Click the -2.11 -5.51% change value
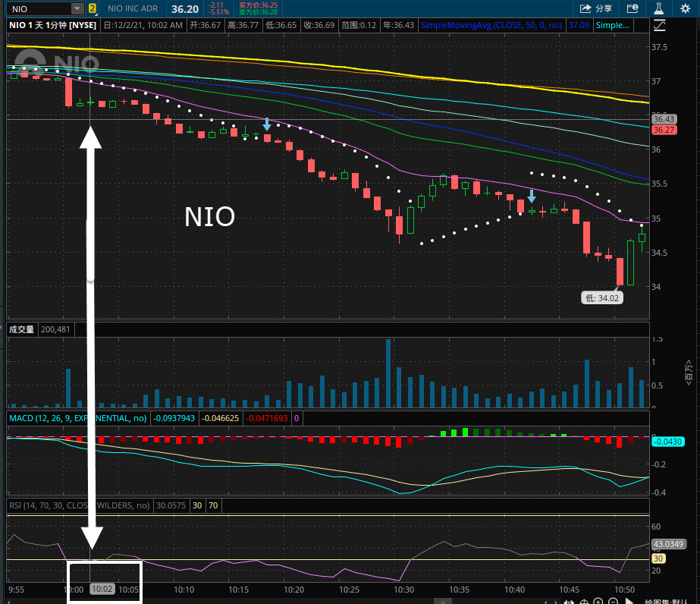 point(218,8)
